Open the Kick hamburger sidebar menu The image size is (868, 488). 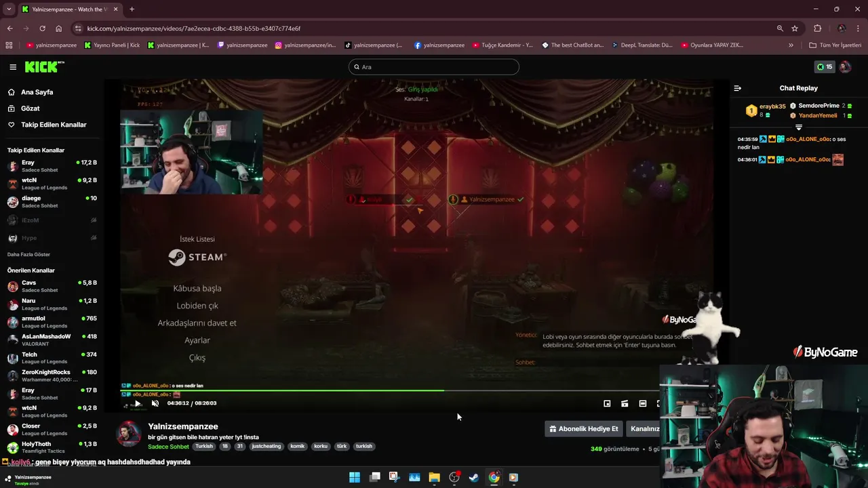pyautogui.click(x=13, y=67)
